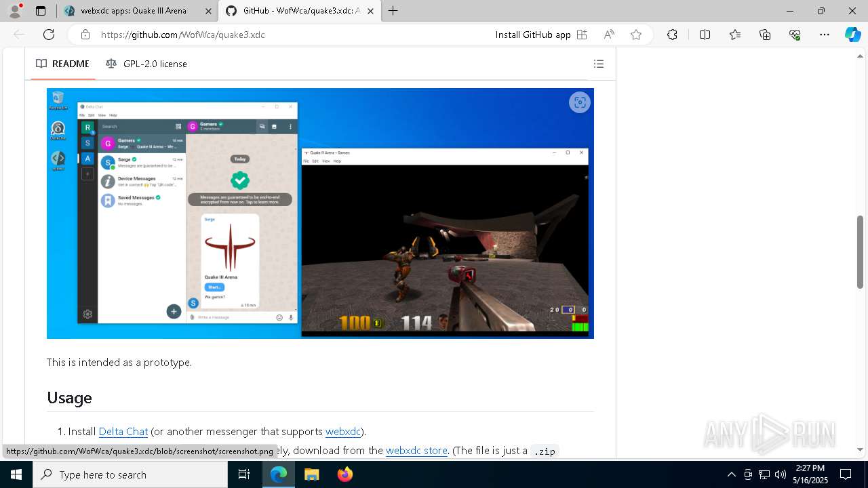Close the GitHub quake3.xdc tab
This screenshot has height=488, width=868.
(370, 11)
